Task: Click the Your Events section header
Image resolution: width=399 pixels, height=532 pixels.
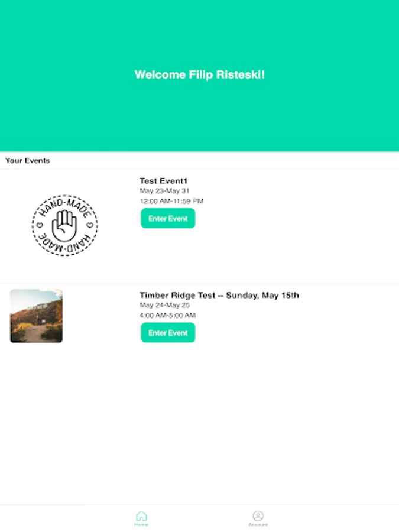Action: tap(27, 160)
